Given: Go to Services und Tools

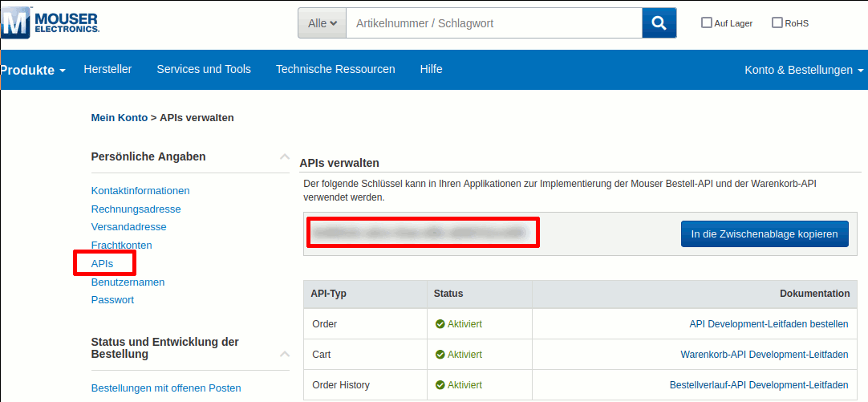Looking at the screenshot, I should [204, 69].
